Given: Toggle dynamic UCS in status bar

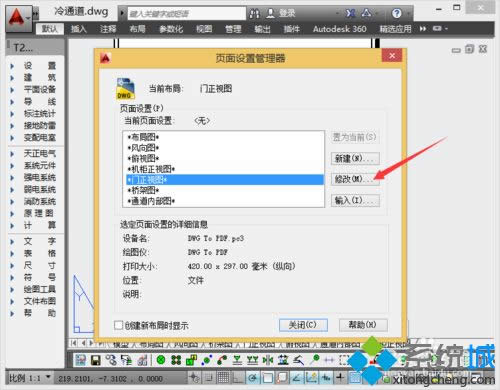Looking at the screenshot, I should point(311,378).
